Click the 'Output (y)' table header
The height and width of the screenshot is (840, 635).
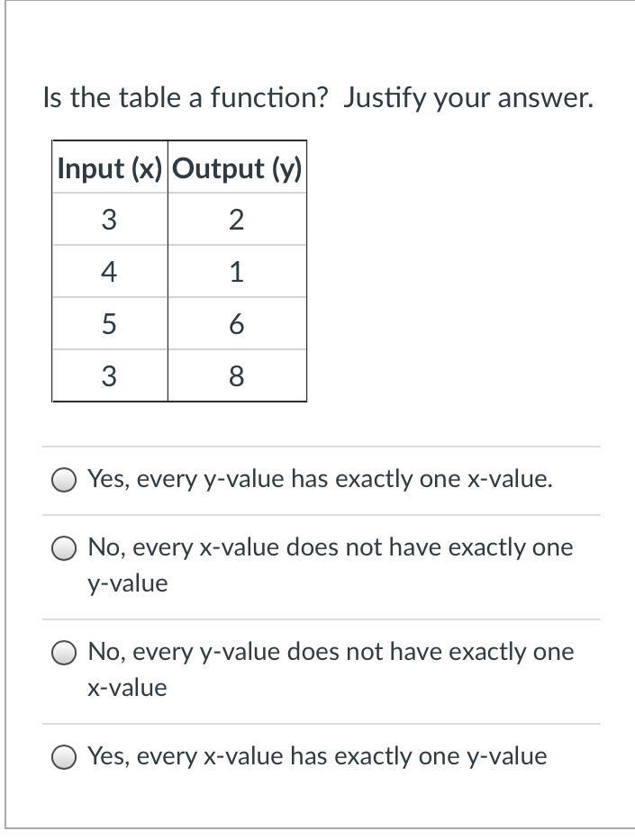pyautogui.click(x=237, y=168)
